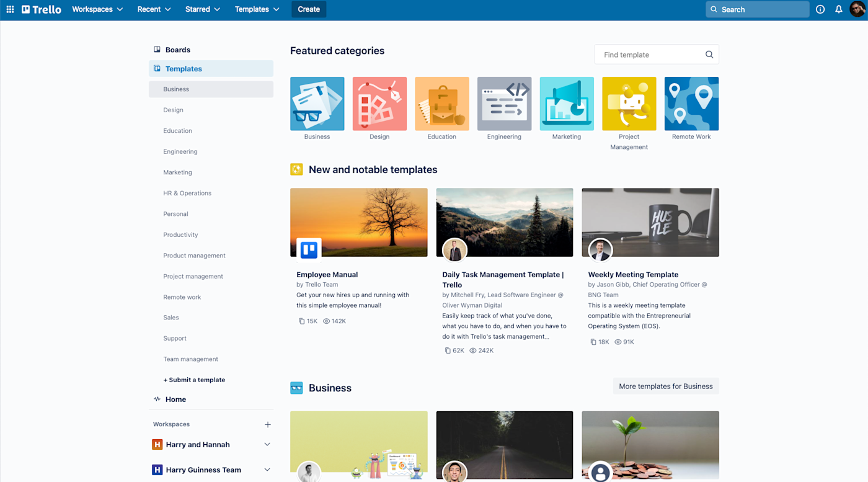This screenshot has width=868, height=482.
Task: Choose the Business template category in sidebar
Action: pos(211,89)
